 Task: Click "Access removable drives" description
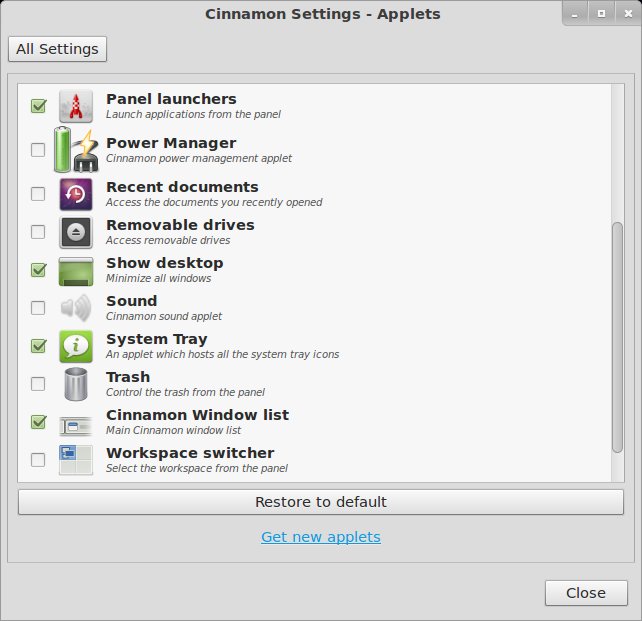[168, 240]
